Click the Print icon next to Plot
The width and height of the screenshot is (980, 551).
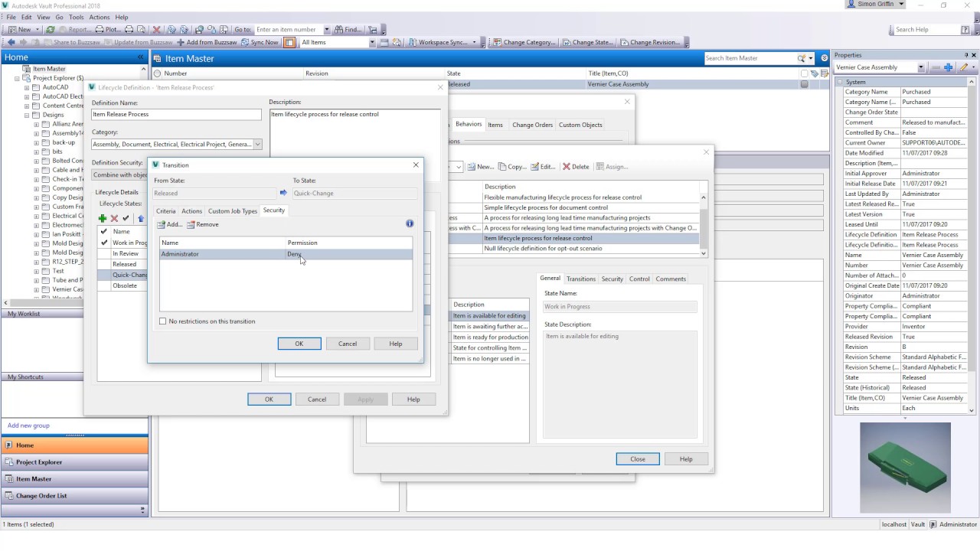pyautogui.click(x=129, y=30)
